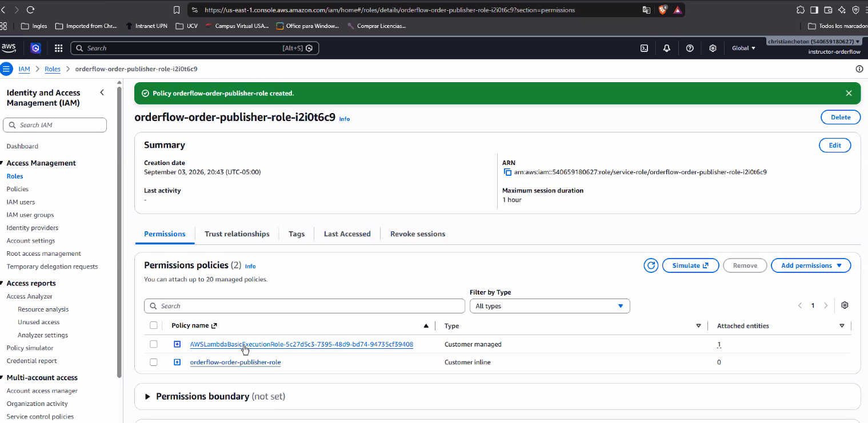Open the Global region selector
The width and height of the screenshot is (868, 423).
pos(743,48)
